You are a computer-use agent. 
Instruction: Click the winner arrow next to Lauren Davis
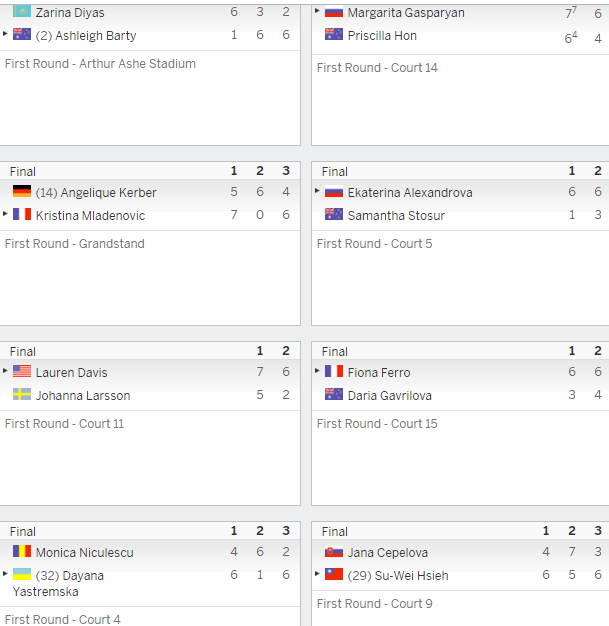tap(5, 370)
